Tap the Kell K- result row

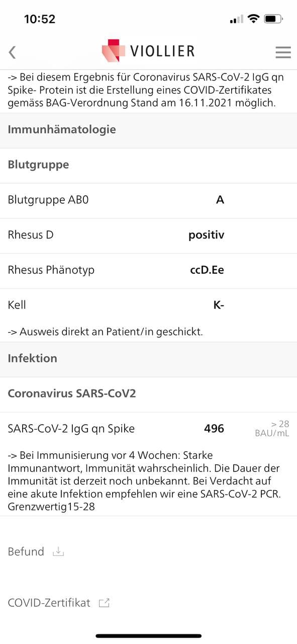click(148, 305)
